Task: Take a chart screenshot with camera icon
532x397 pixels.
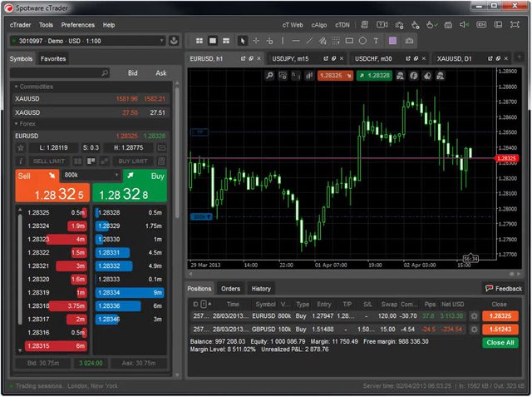Action: click(x=409, y=40)
